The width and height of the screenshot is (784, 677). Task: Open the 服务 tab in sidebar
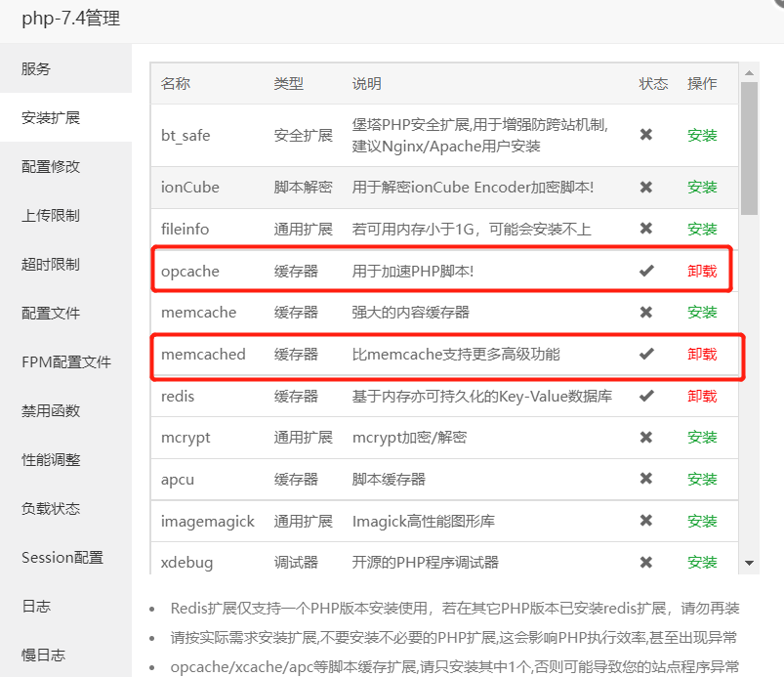(x=65, y=68)
